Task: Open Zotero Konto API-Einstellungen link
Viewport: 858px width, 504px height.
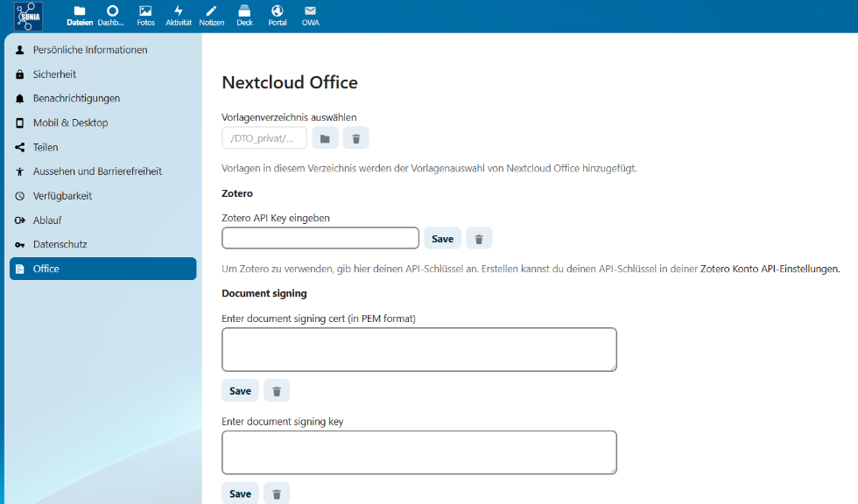Action: coord(770,269)
